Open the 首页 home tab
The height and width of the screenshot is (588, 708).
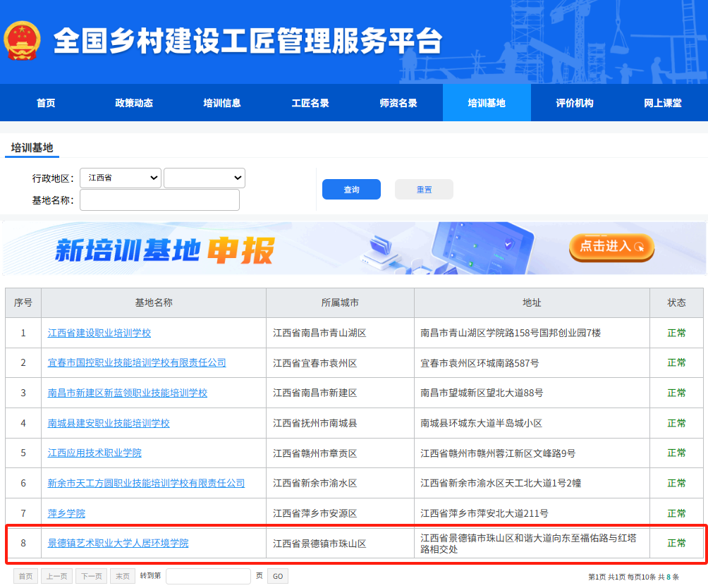coord(46,103)
